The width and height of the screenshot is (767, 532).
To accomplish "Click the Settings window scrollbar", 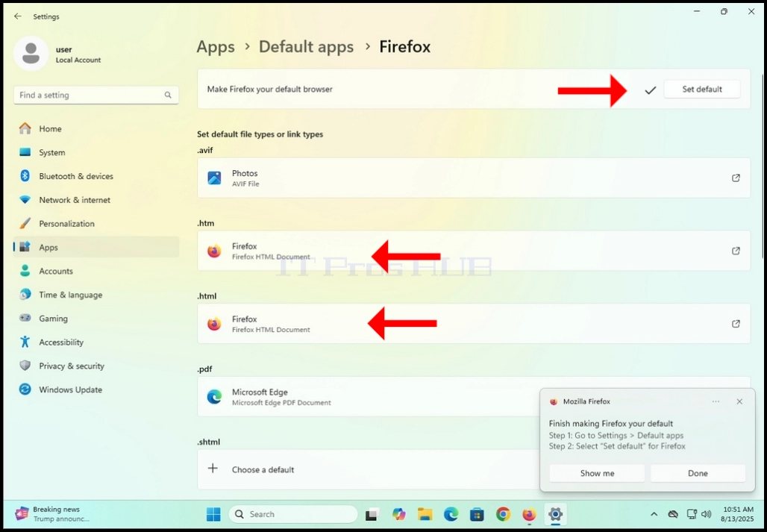I will [x=762, y=166].
